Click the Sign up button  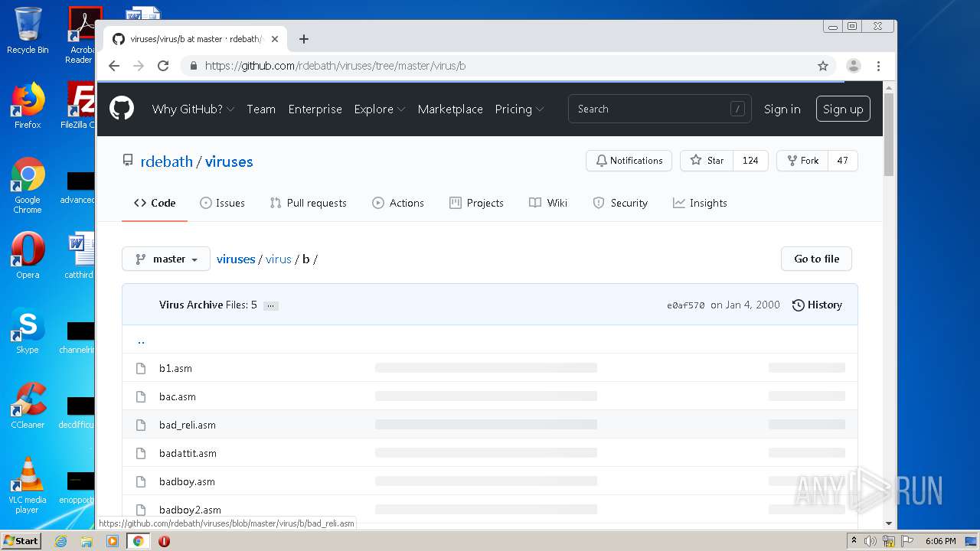[x=843, y=109]
